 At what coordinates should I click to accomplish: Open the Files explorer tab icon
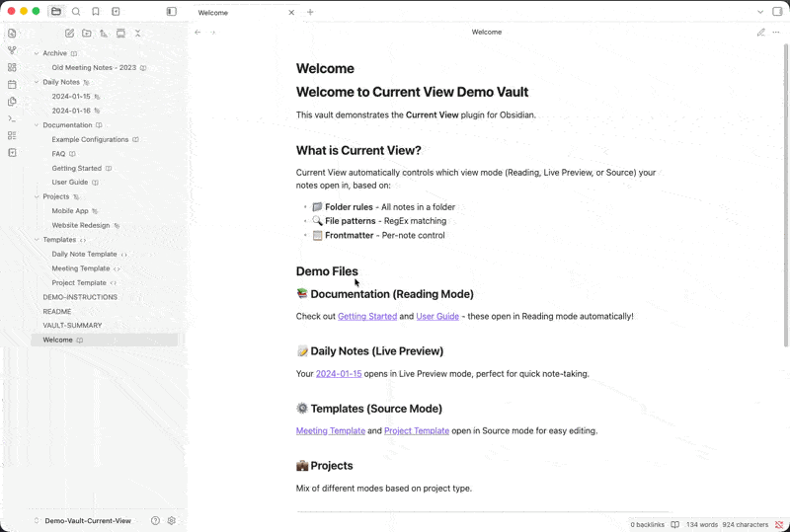56,12
